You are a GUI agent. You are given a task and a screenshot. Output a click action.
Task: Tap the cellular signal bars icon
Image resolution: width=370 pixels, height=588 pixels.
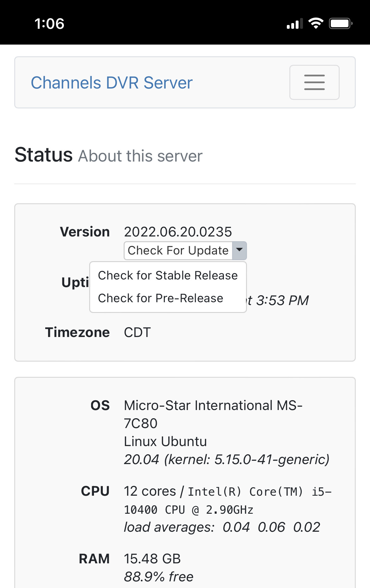tap(294, 24)
